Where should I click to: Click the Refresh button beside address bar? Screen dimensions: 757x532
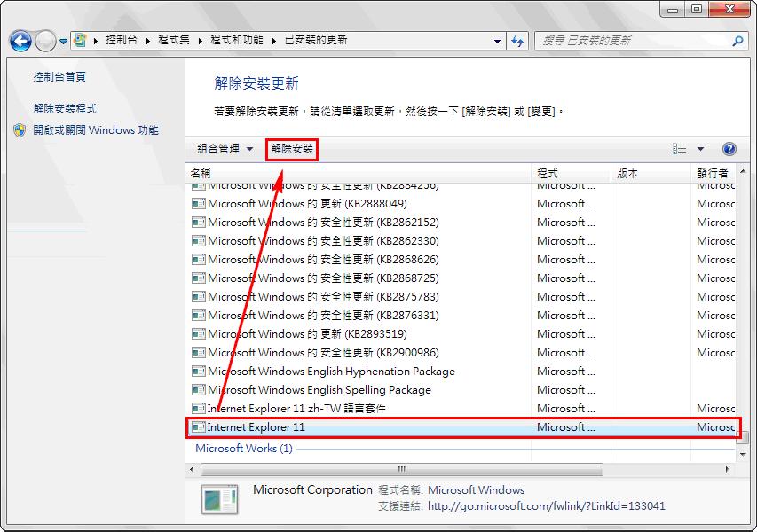[517, 42]
